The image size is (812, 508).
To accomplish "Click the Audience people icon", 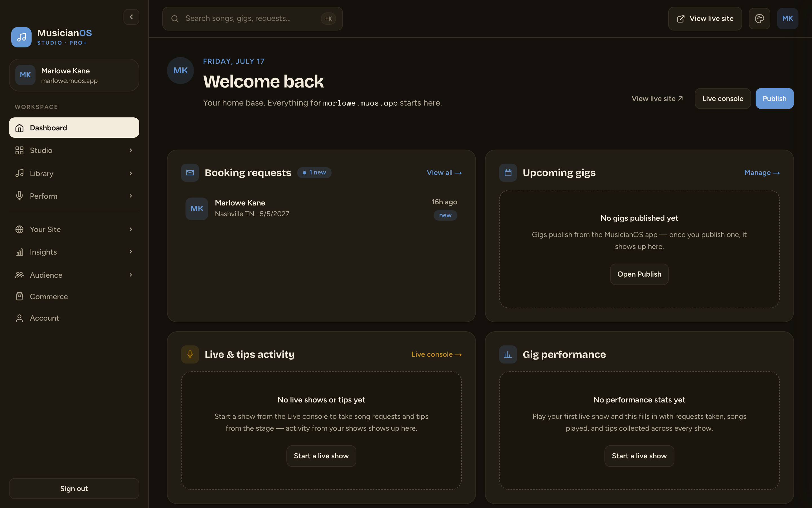I will click(19, 275).
